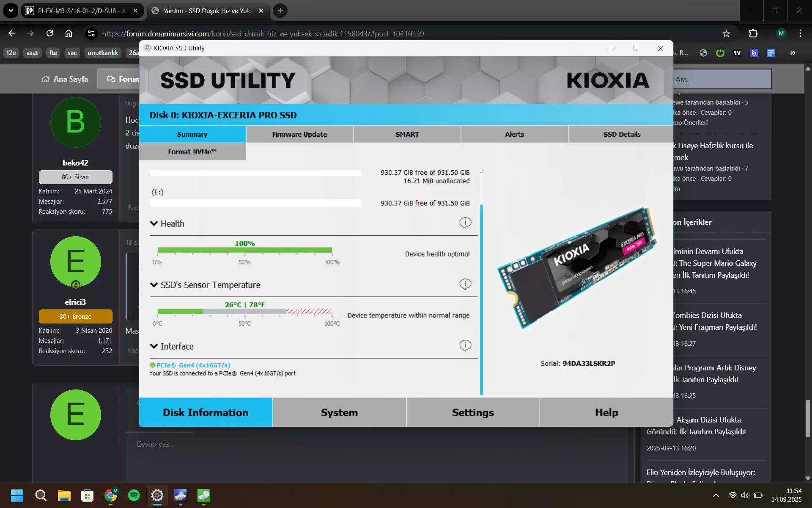Click the blue vertical scrollbar in Summary
Image resolution: width=812 pixels, height=508 pixels.
point(481,296)
